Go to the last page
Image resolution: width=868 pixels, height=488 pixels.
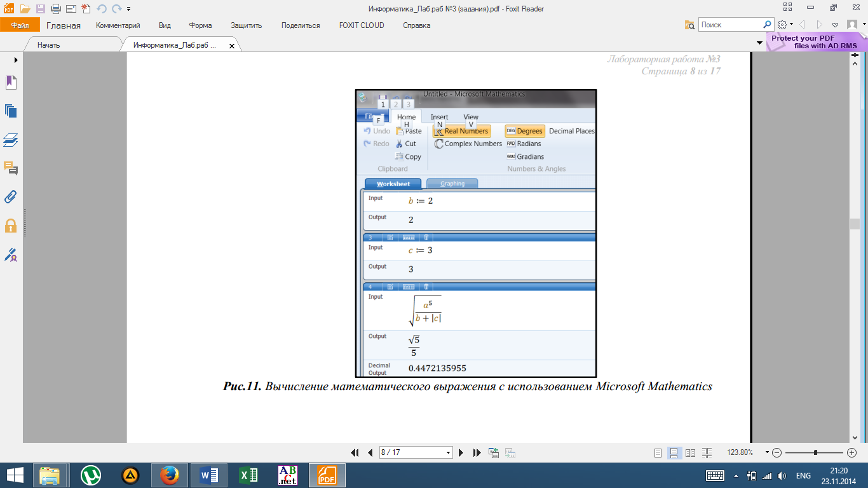[x=477, y=453]
